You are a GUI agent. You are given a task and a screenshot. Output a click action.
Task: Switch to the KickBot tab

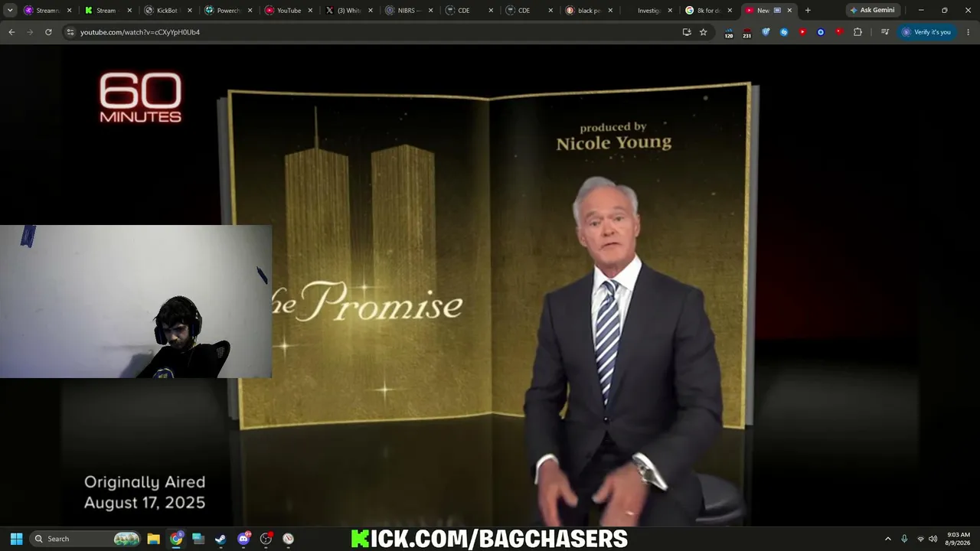pyautogui.click(x=169, y=11)
